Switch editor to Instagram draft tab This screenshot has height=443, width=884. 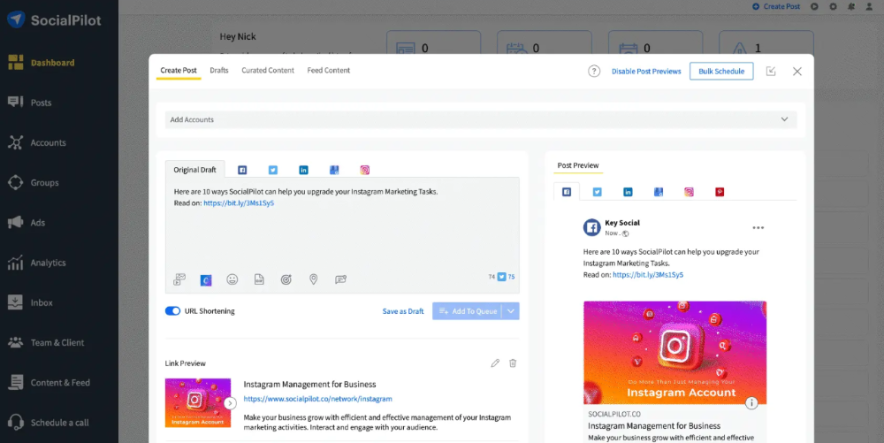click(365, 170)
